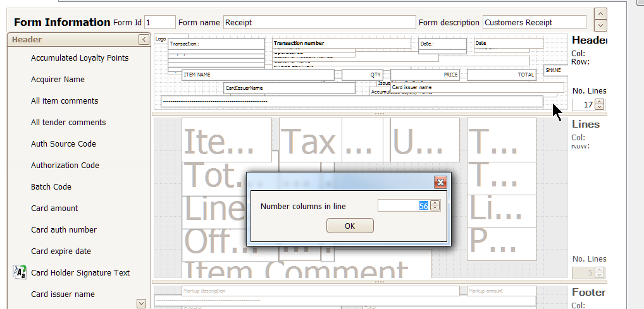This screenshot has height=309, width=644.
Task: Select the Card expire date entry
Action: click(x=61, y=251)
